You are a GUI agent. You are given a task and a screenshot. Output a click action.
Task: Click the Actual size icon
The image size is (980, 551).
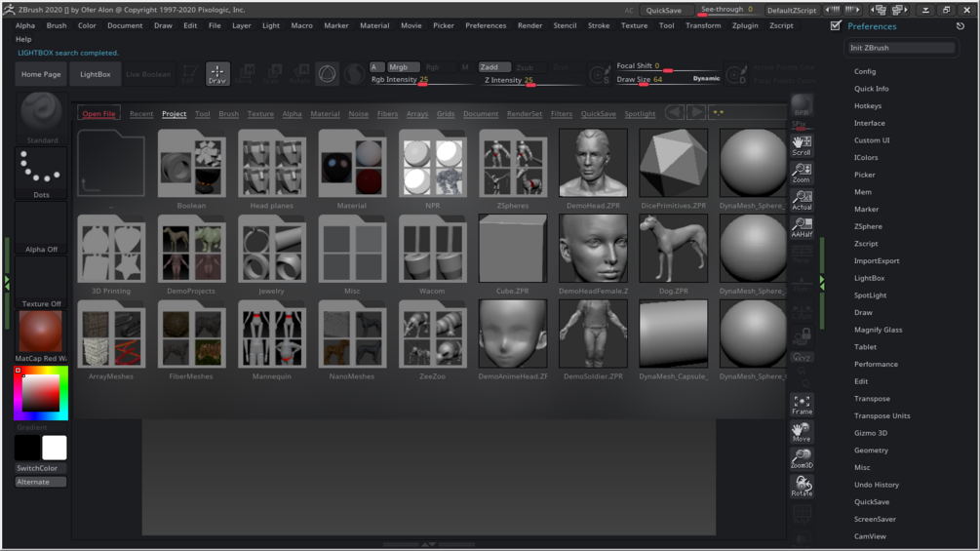pyautogui.click(x=802, y=200)
